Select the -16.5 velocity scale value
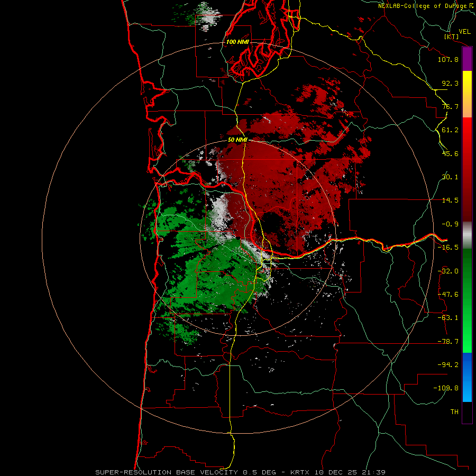Viewport: 476px width, 476px height. coord(448,248)
